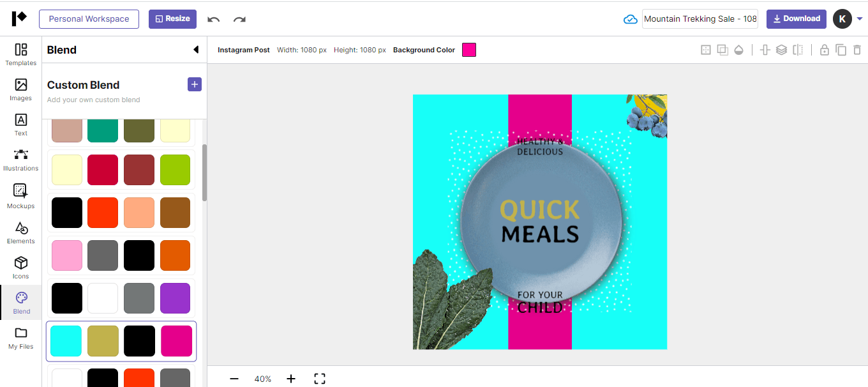The width and height of the screenshot is (868, 387).
Task: Switch to the Elements tab
Action: 21,232
